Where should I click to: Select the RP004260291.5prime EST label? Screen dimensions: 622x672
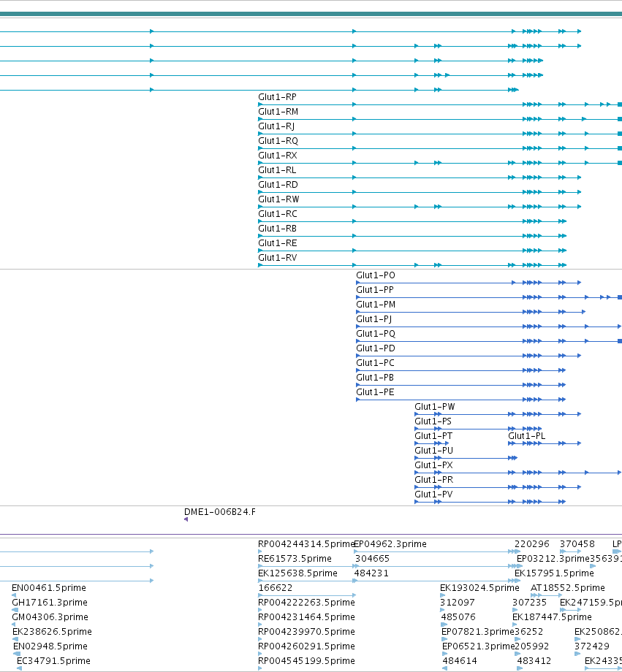pyautogui.click(x=307, y=646)
